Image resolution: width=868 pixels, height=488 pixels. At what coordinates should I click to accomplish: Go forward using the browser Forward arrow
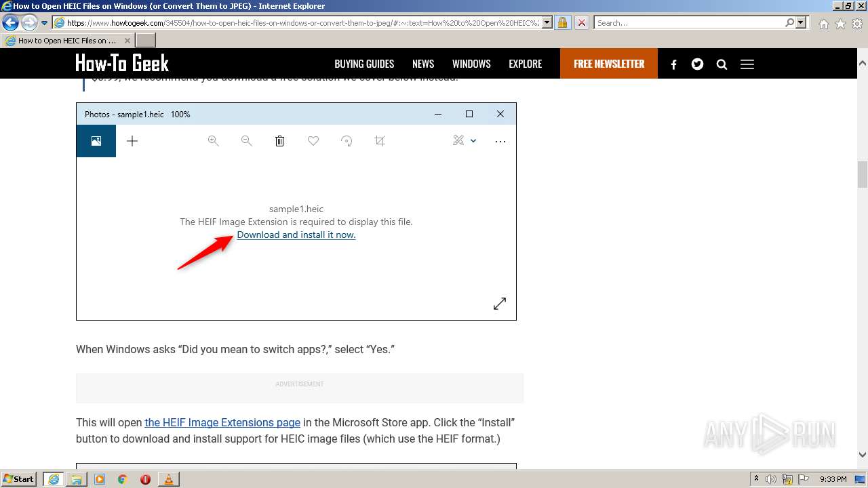click(x=29, y=23)
